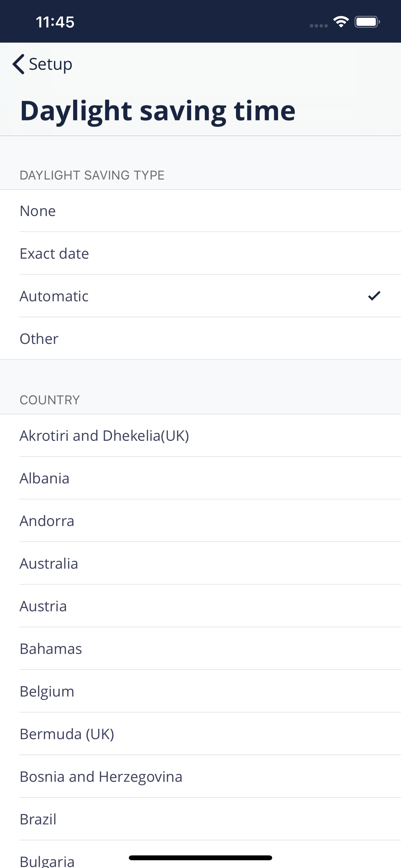Viewport: 401px width, 868px height.
Task: Select Andorra as country
Action: pyautogui.click(x=200, y=521)
